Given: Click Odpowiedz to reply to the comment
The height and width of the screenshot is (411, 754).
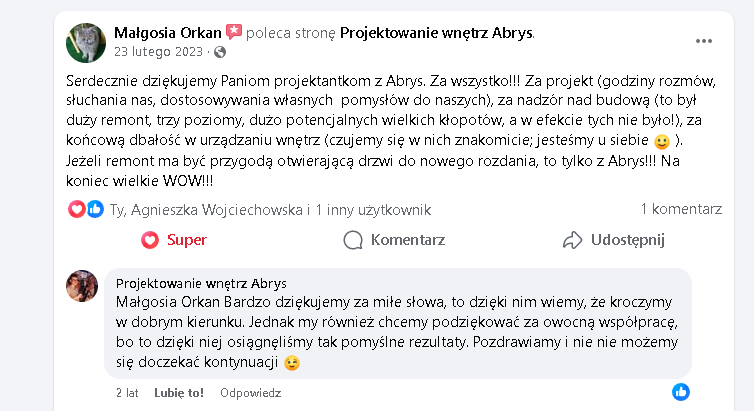Looking at the screenshot, I should pyautogui.click(x=250, y=393).
